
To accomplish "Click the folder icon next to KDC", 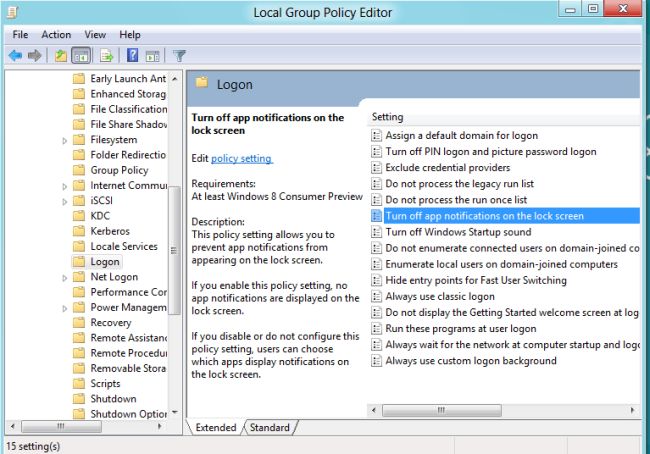I will click(x=79, y=216).
